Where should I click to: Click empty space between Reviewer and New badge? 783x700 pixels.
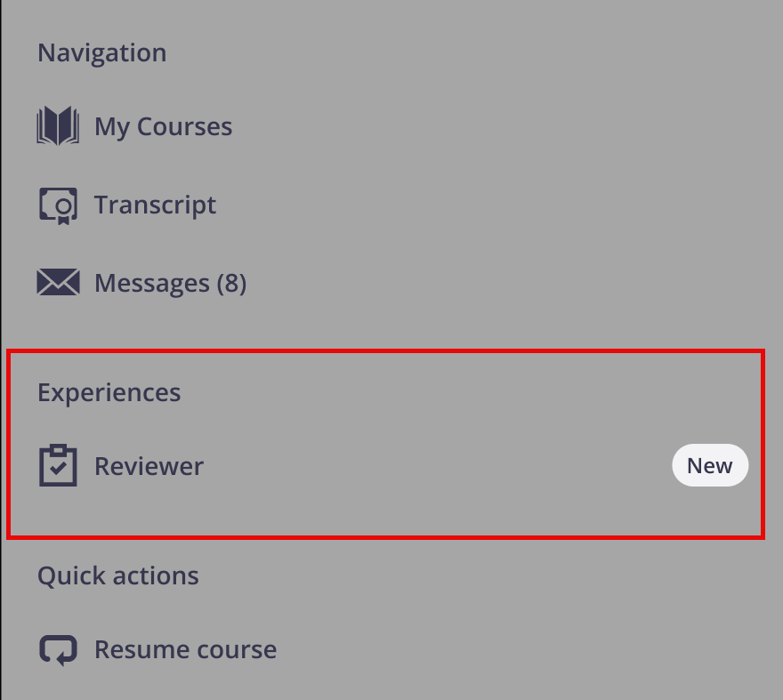click(x=436, y=466)
